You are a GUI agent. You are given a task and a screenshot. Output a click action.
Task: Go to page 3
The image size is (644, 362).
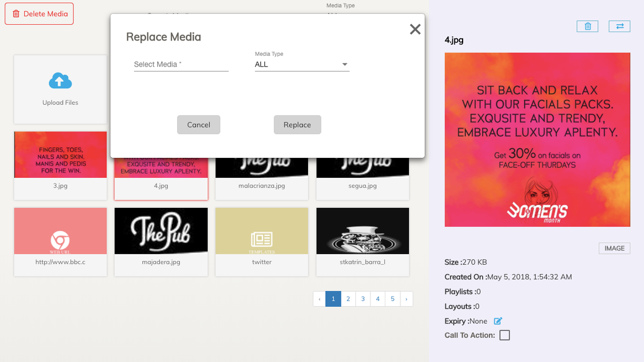(363, 299)
